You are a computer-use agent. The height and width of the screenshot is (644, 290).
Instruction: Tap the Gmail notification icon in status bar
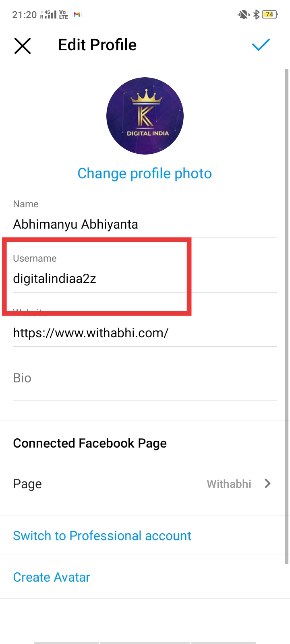pos(77,14)
